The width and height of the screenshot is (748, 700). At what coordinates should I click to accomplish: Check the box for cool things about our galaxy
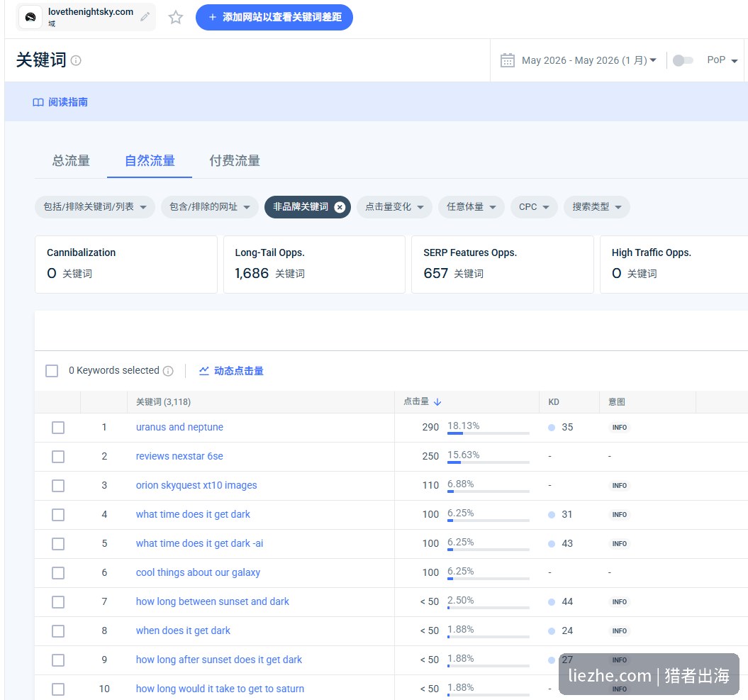click(x=58, y=573)
